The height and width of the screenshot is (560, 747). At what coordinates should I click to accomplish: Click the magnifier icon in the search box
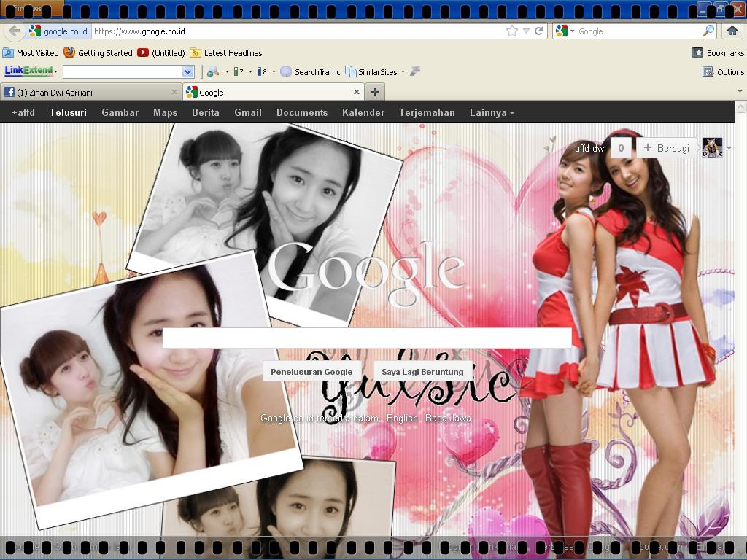[x=708, y=31]
